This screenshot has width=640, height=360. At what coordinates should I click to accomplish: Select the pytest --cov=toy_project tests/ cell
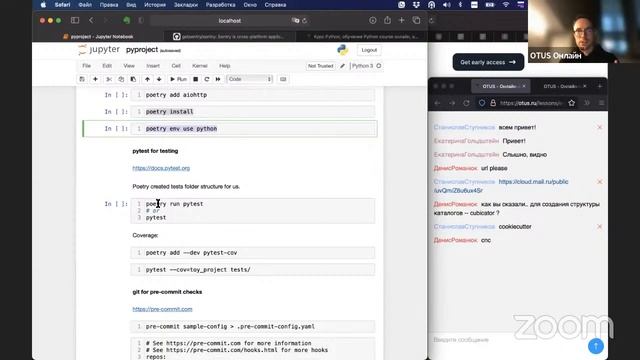click(253, 270)
